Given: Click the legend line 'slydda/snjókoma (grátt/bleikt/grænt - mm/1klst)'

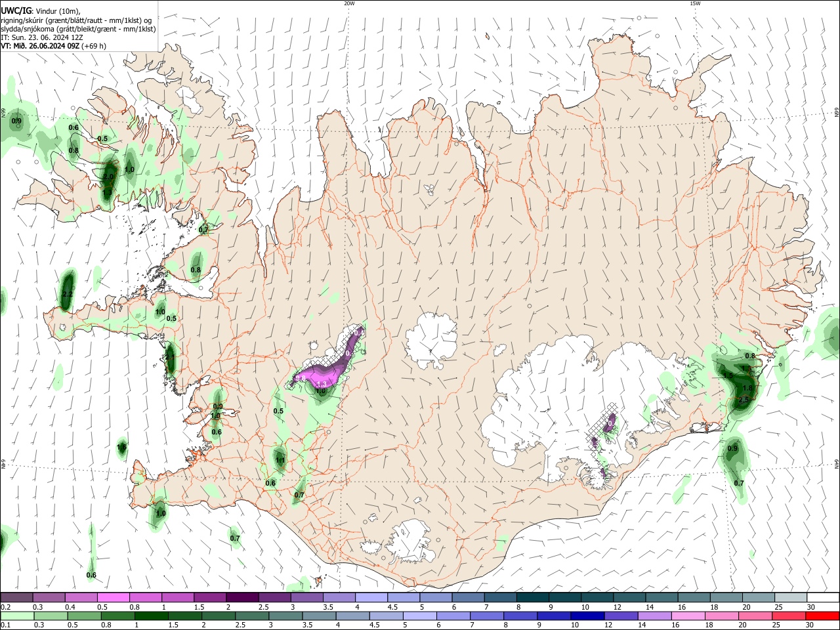Looking at the screenshot, I should [x=78, y=29].
